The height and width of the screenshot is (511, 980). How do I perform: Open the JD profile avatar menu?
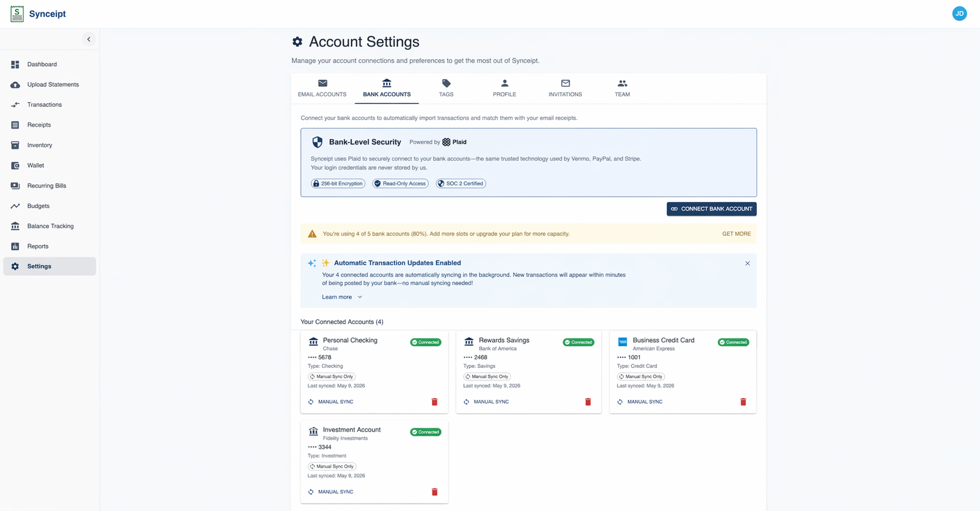pyautogui.click(x=960, y=13)
